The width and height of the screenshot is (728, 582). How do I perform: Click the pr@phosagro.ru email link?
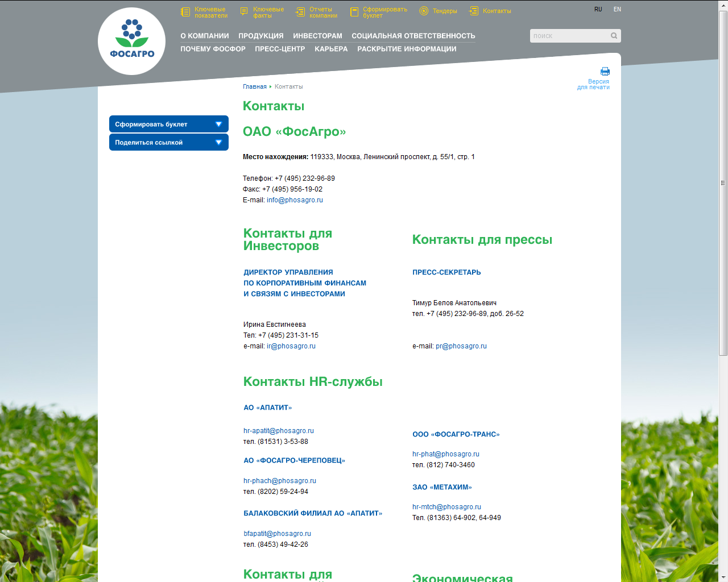[x=461, y=346]
